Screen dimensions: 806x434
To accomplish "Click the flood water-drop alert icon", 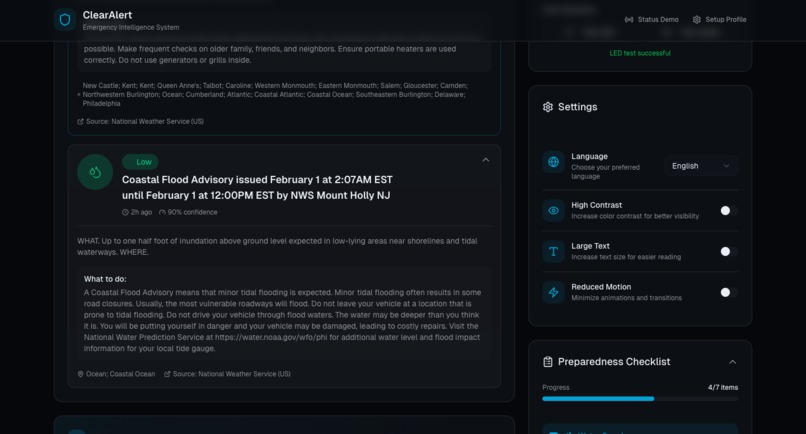I will pos(95,172).
